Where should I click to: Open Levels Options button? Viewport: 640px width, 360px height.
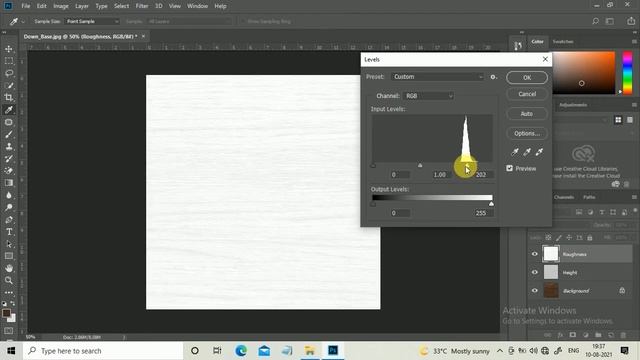527,133
